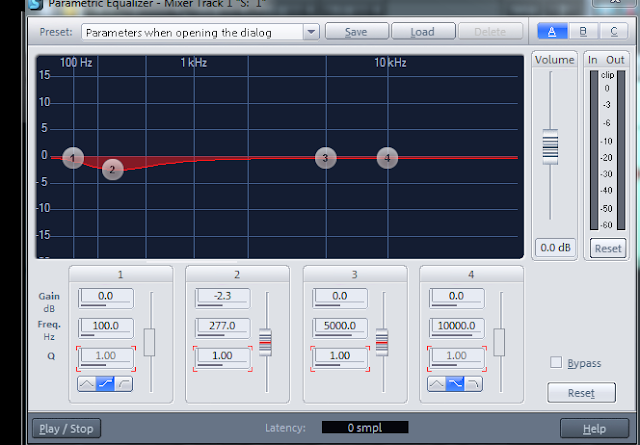
Task: Open the Preset dropdown arrow
Action: point(311,32)
